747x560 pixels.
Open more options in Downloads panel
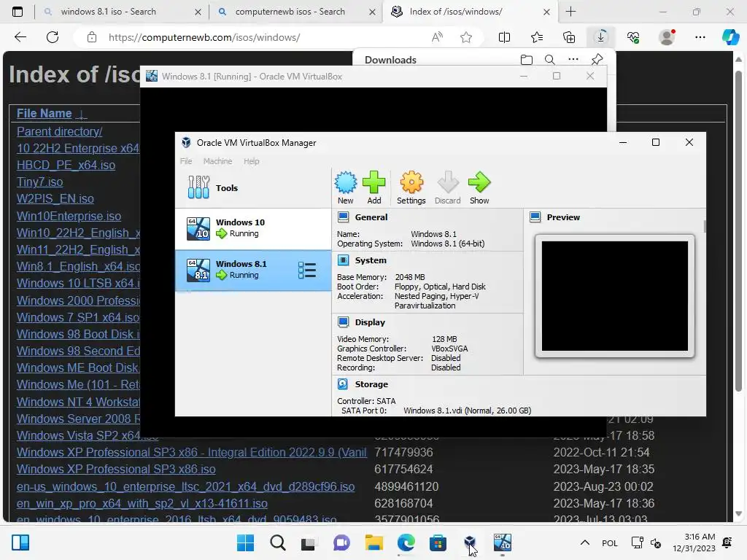573,60
